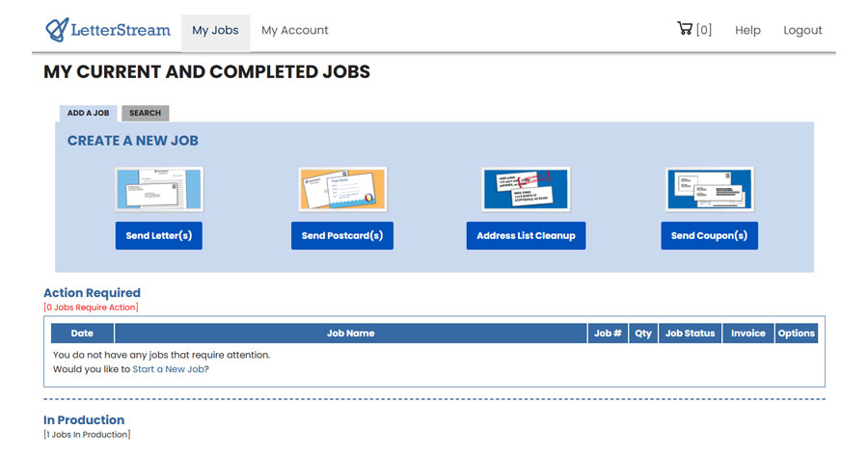Click the coupon envelopes thumbnail image
Screen dimensions: 868x456
(709, 189)
